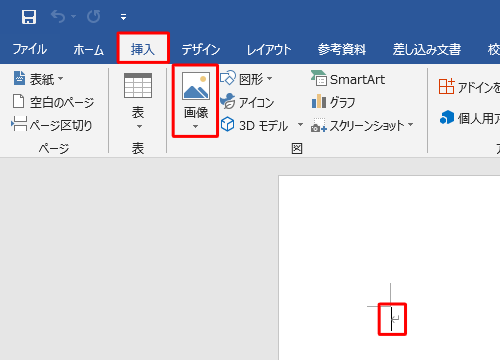Insert an アイコン graphic

click(x=247, y=102)
